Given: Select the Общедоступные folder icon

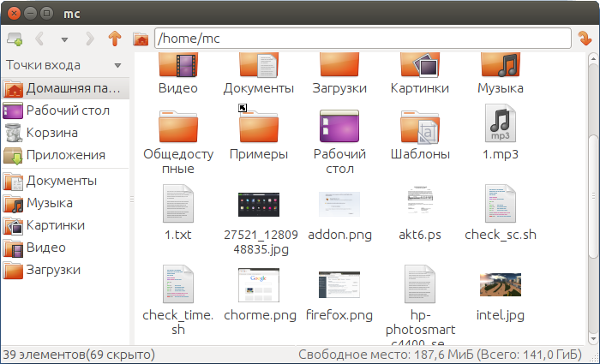Looking at the screenshot, I should point(178,126).
